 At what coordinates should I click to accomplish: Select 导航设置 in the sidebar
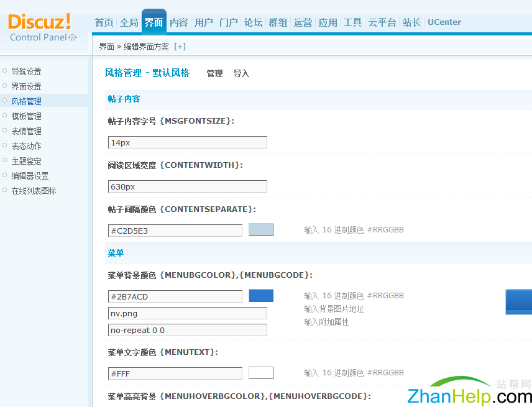tap(26, 71)
